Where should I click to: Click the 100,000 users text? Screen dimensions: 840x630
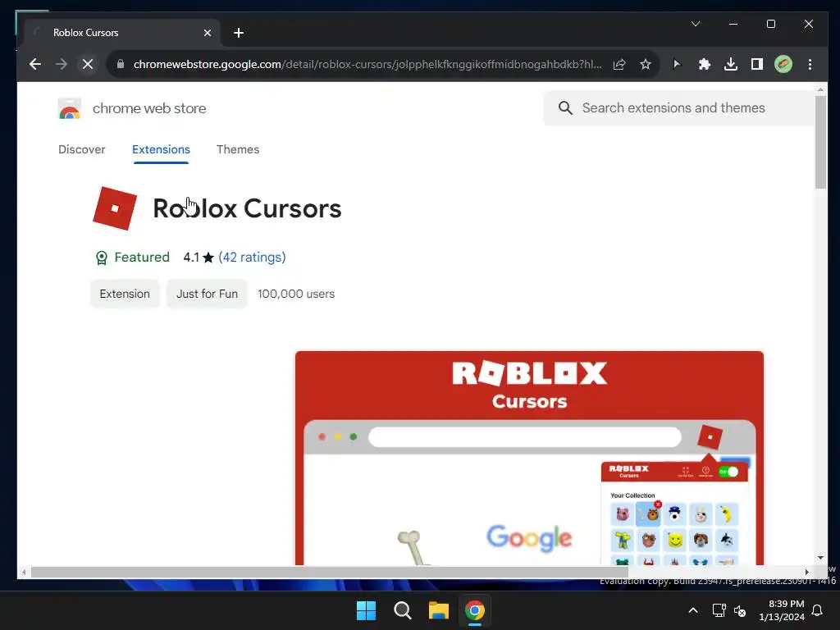coord(296,294)
